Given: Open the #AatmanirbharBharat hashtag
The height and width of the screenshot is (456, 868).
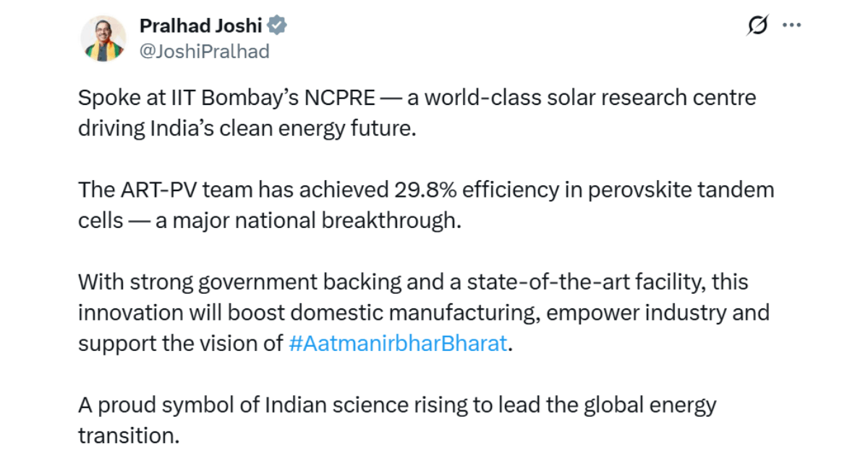Looking at the screenshot, I should pyautogui.click(x=397, y=343).
